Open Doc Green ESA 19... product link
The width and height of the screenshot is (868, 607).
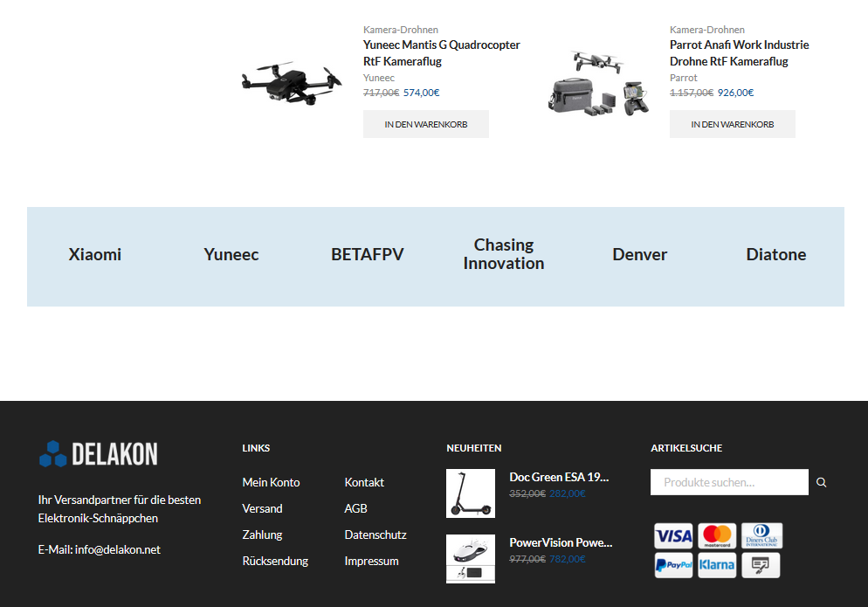(559, 477)
